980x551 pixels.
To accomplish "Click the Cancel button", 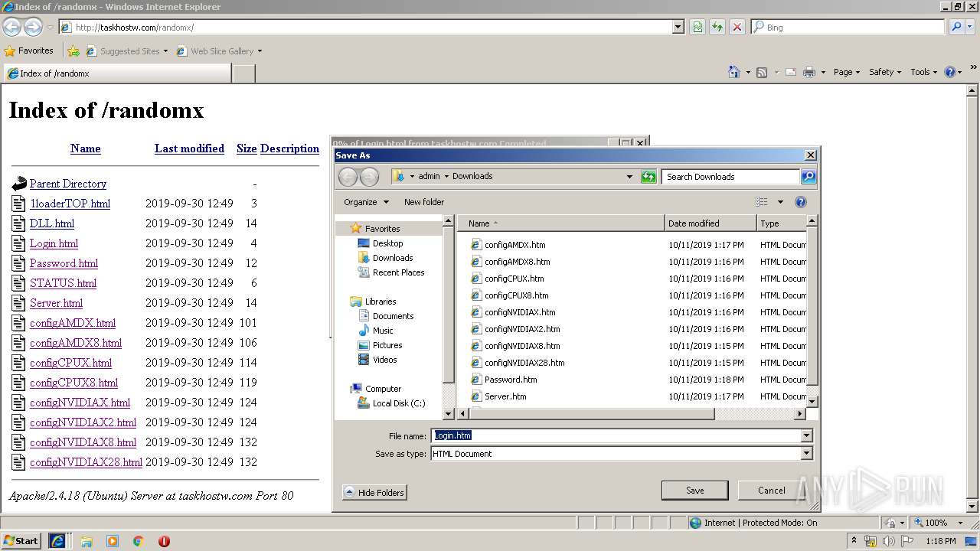I will [x=771, y=491].
